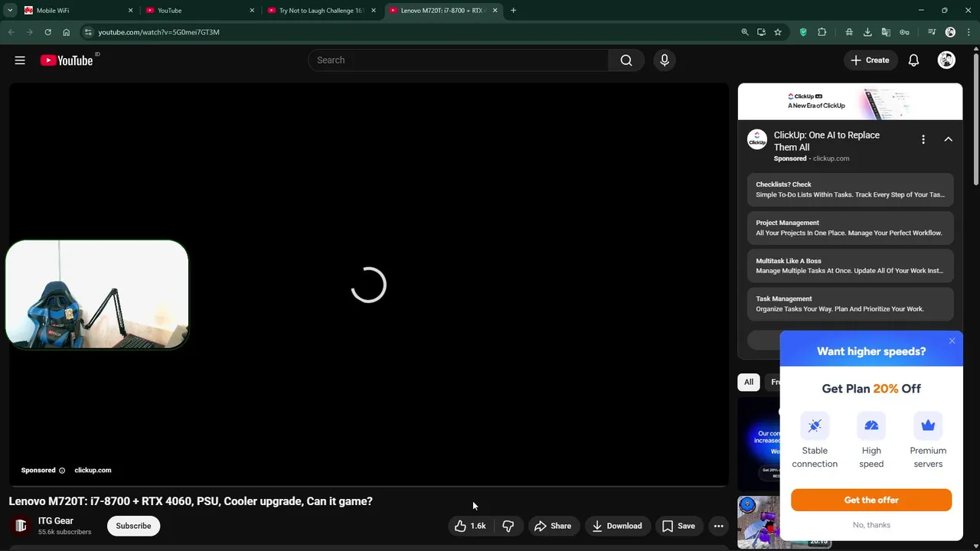Screen dimensions: 980x551
Task: Click sponsored ad info icon in the player
Action: [x=62, y=471]
